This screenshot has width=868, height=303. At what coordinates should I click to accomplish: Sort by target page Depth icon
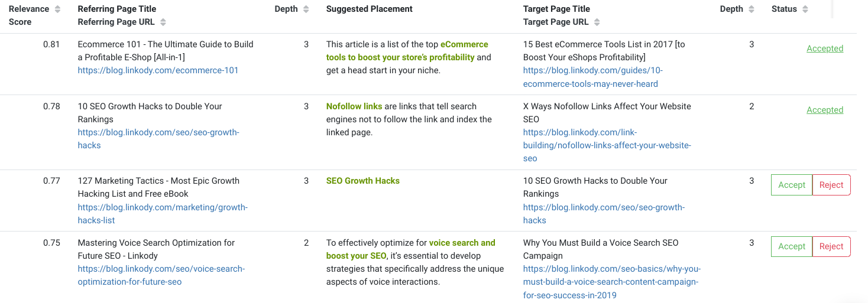pyautogui.click(x=751, y=9)
